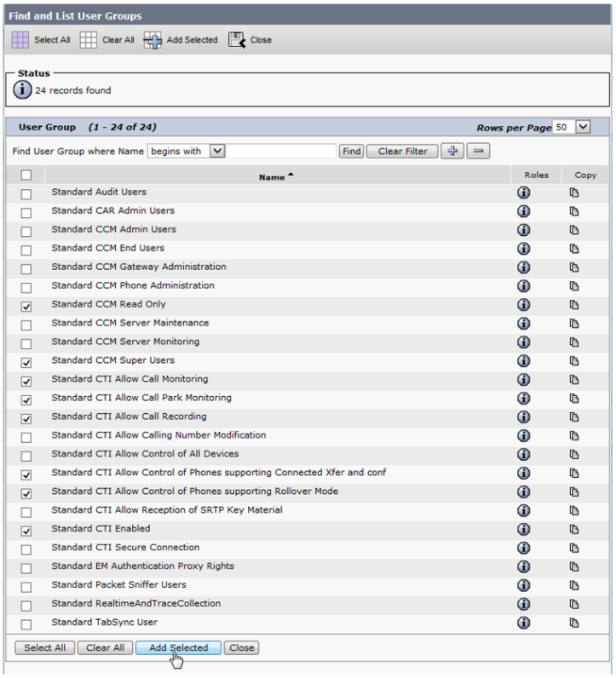This screenshot has width=616, height=678.
Task: Check the Standard CCM Admin Users checkbox
Action: 26,232
